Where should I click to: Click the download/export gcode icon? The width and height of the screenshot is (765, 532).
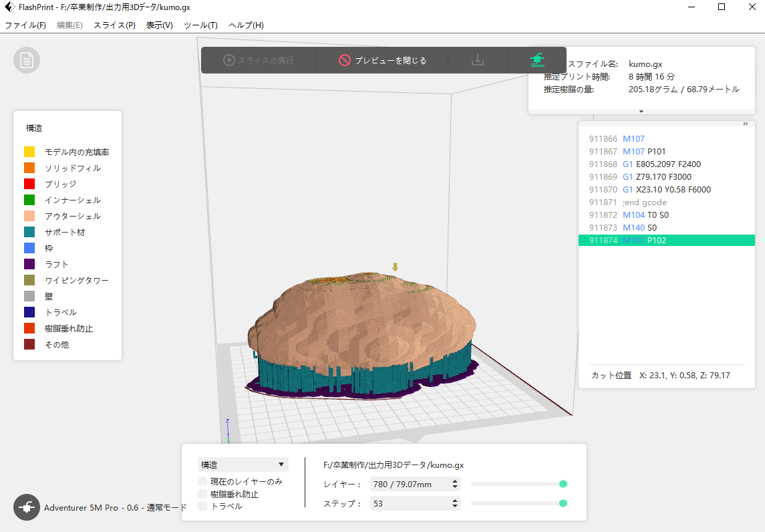pos(478,60)
